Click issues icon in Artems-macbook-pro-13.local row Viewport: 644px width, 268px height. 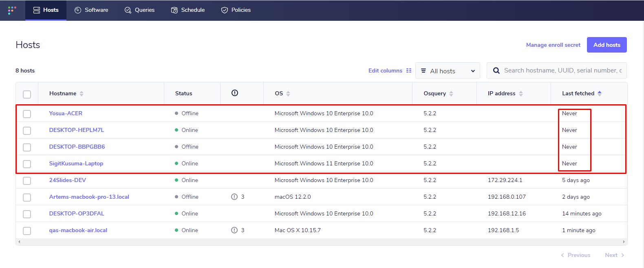(x=234, y=197)
